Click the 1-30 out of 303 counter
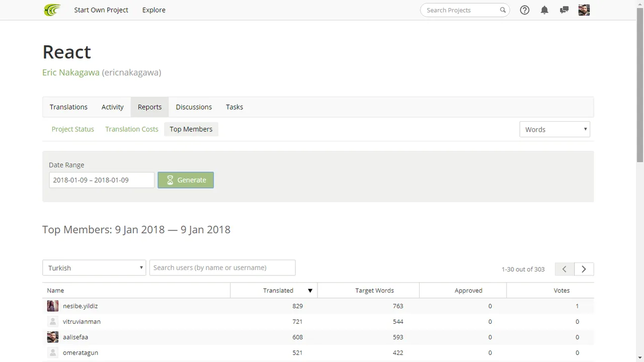This screenshot has height=362, width=644. click(523, 269)
